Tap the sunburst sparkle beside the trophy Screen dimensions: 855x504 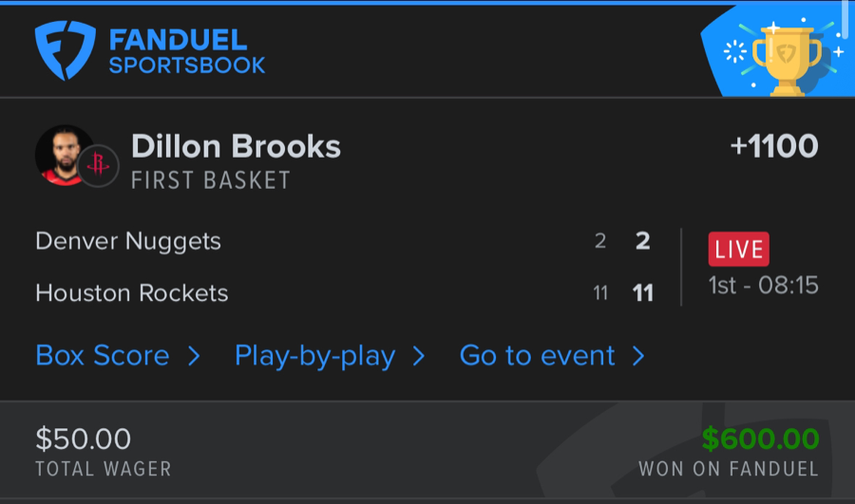(x=735, y=52)
